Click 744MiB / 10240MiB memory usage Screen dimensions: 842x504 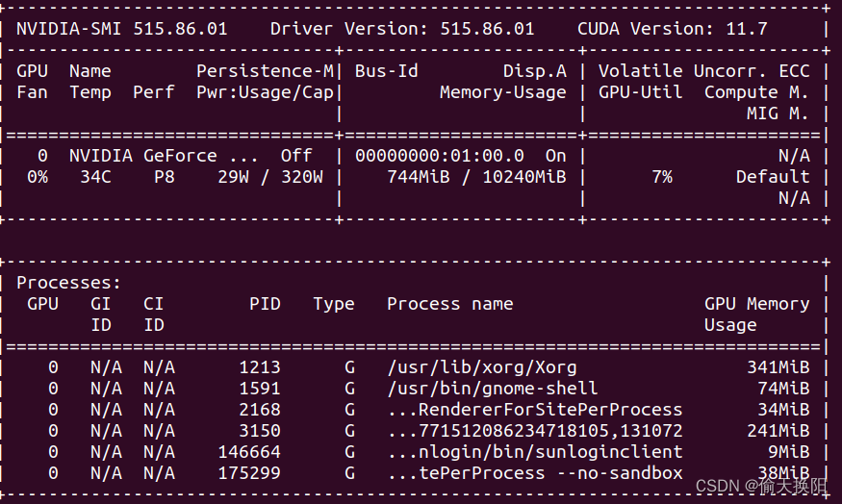[476, 177]
